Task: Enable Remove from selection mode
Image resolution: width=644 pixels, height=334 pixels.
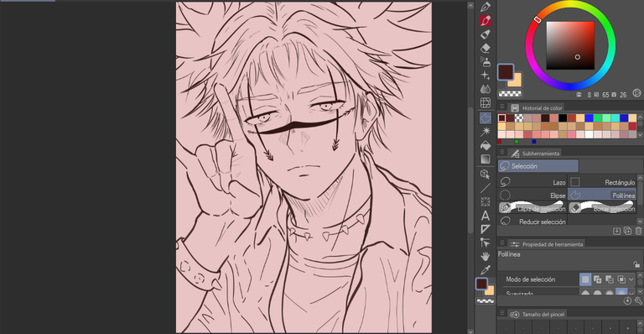Action: [x=610, y=279]
